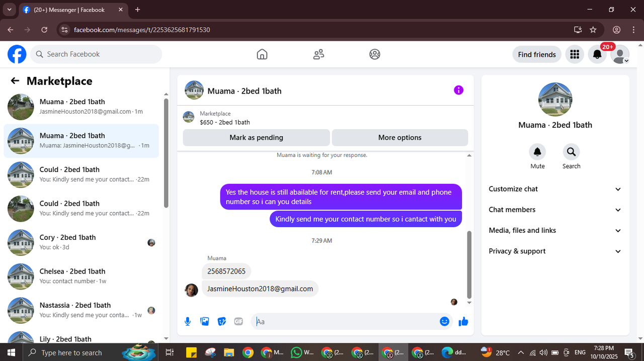Click the message thread scrollbar thumb

[x=469, y=265]
